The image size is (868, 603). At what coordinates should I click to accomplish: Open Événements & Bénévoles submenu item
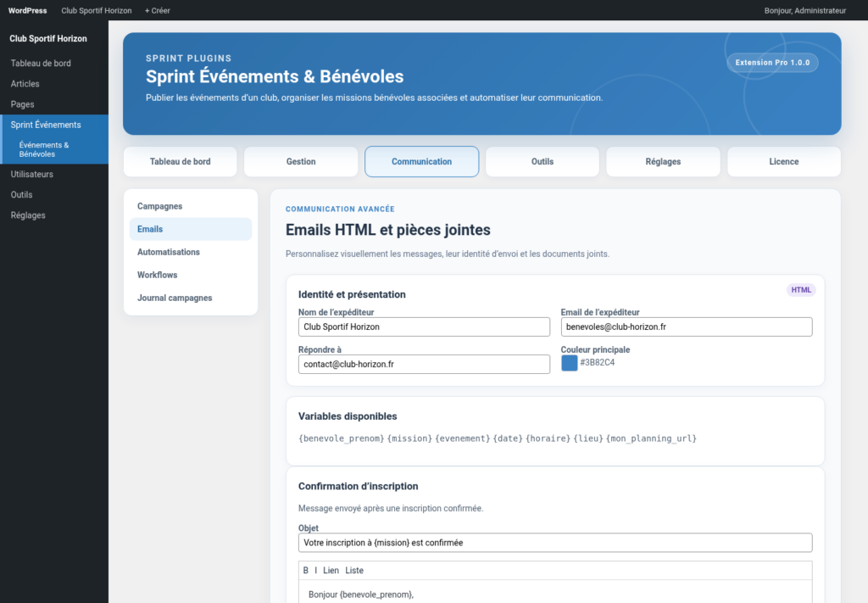pyautogui.click(x=54, y=149)
